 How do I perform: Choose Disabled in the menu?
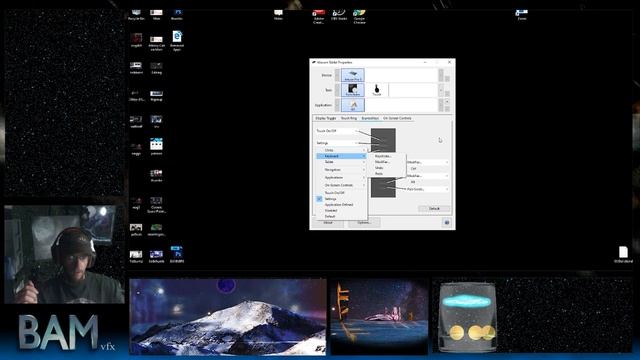click(x=342, y=211)
